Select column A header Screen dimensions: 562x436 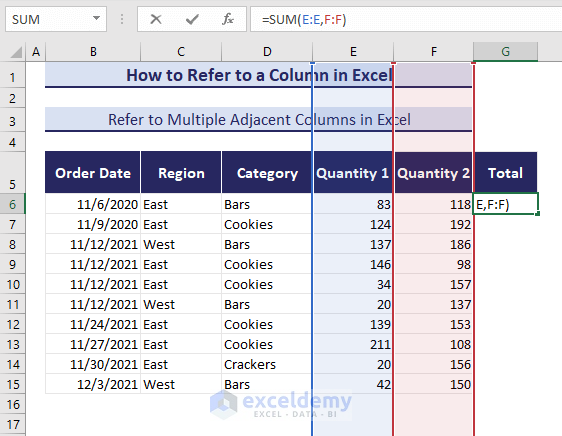click(35, 52)
